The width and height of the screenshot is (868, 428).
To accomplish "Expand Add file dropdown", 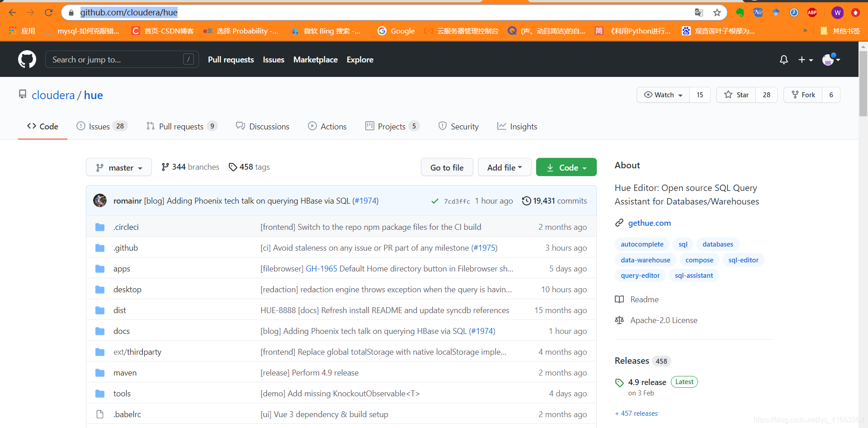I will pos(505,167).
